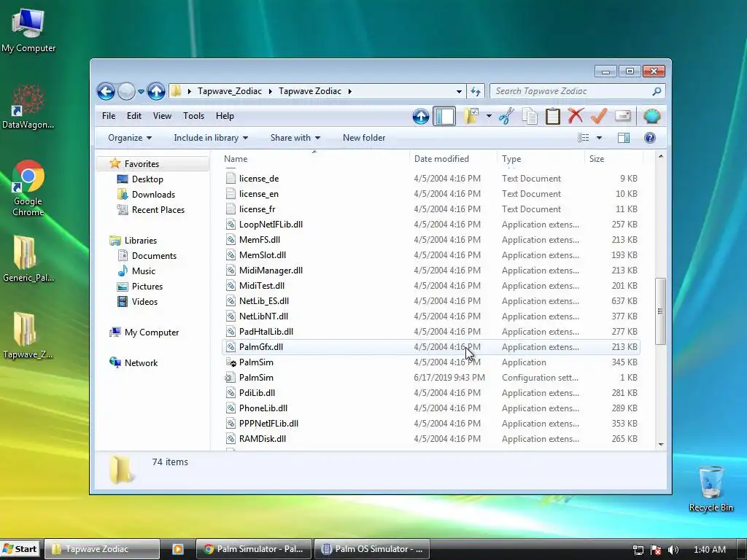
Task: Click the blue Up toolbar button
Action: point(421,116)
